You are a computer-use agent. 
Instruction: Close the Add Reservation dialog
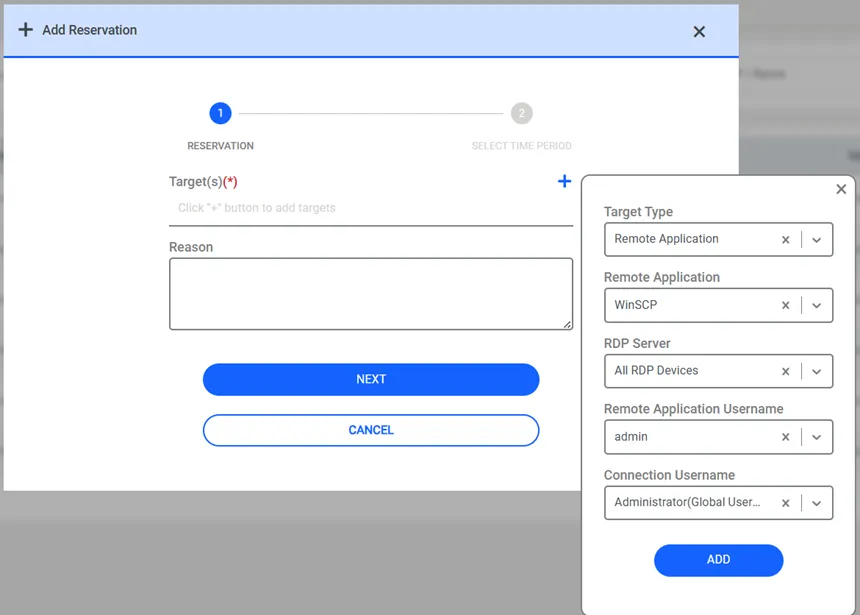tap(699, 32)
